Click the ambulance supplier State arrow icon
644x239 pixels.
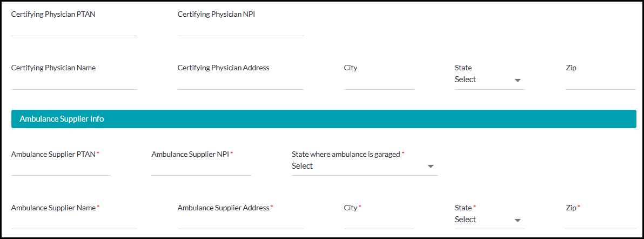point(518,220)
